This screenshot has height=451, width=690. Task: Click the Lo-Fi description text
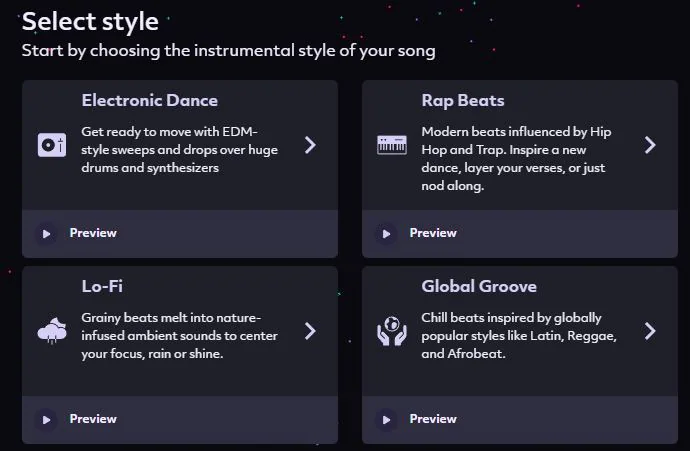(180, 336)
